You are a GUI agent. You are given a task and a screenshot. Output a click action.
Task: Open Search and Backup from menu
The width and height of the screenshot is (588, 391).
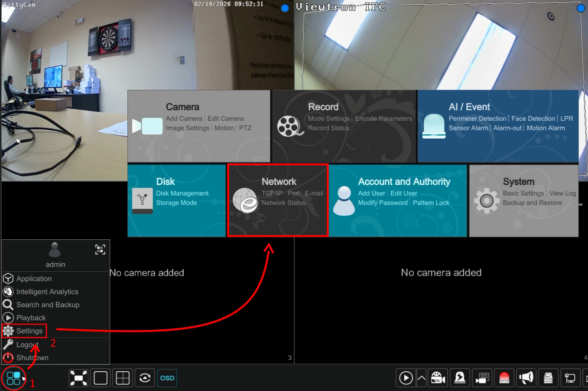(x=47, y=305)
